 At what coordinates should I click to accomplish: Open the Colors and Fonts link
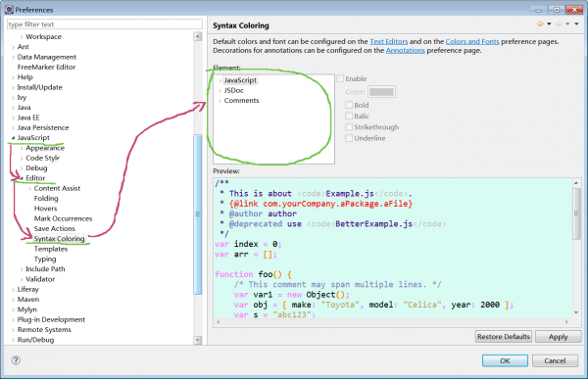pyautogui.click(x=472, y=41)
